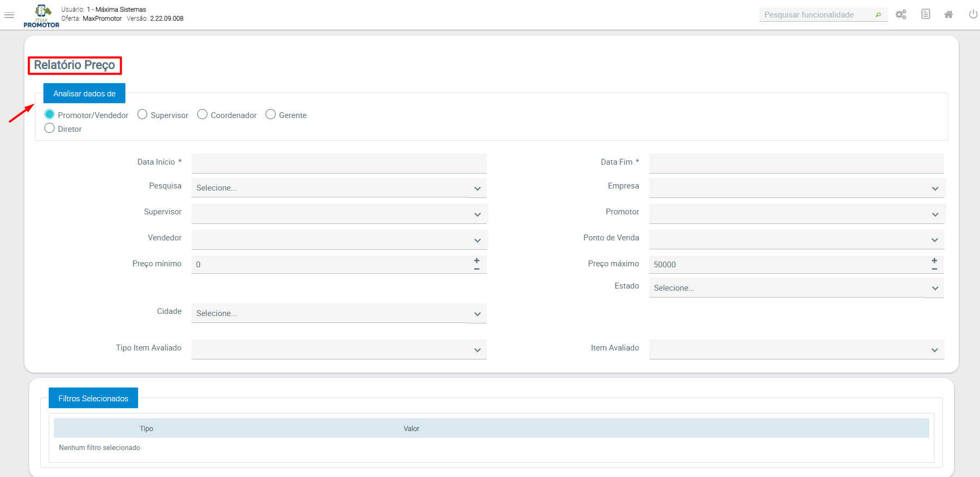Click the search magnifier icon
The height and width of the screenshot is (477, 980).
point(878,15)
